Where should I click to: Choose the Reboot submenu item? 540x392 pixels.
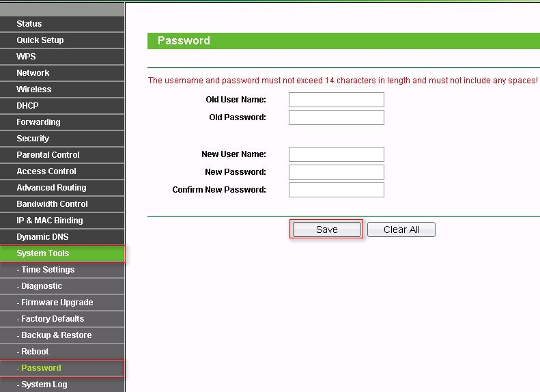(x=62, y=352)
